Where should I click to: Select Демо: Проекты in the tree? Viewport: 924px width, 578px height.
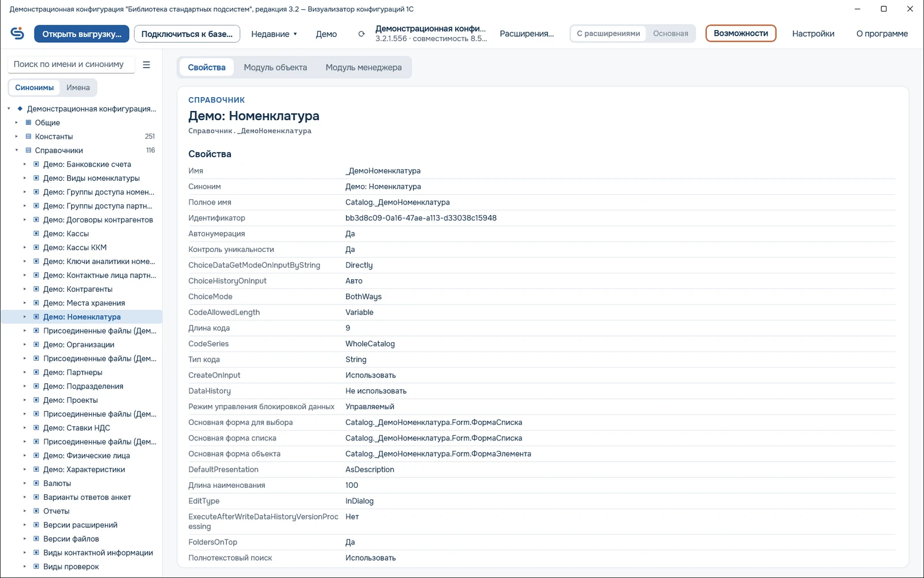pos(70,400)
